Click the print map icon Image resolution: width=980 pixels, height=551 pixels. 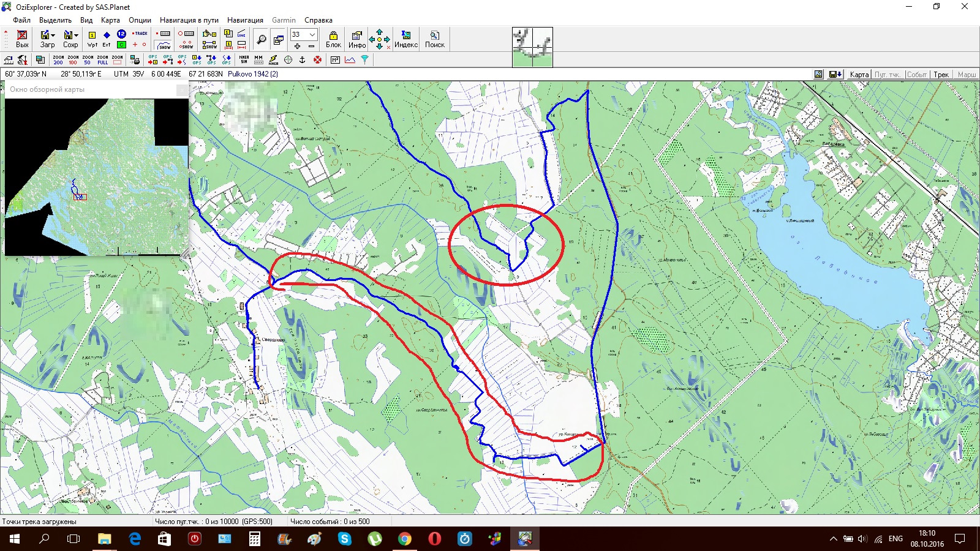[135, 59]
